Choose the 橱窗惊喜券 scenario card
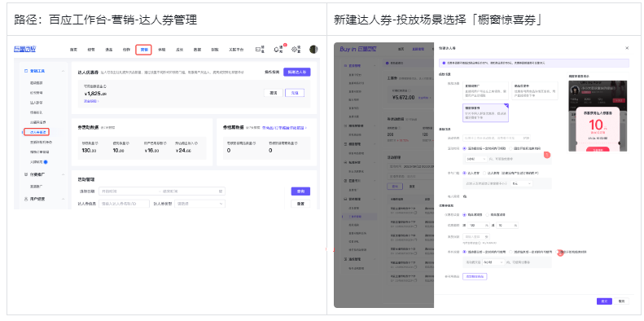Screen dimensions: 644x321 [x=485, y=113]
